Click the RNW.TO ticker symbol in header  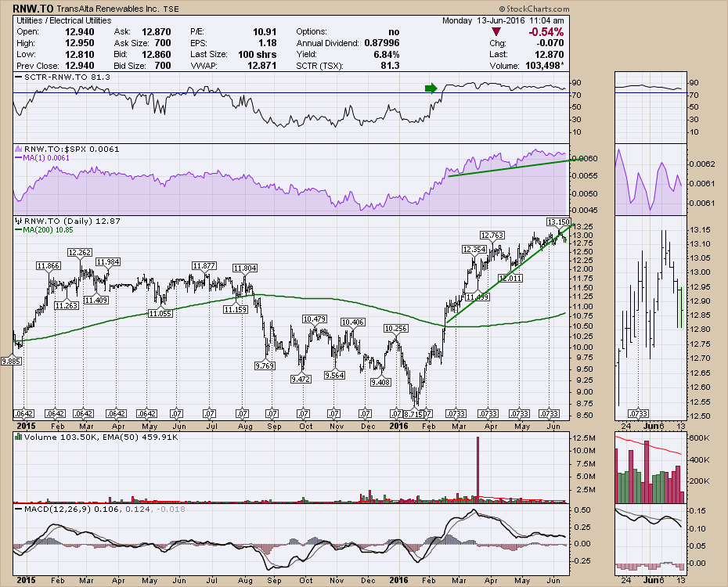[33, 9]
